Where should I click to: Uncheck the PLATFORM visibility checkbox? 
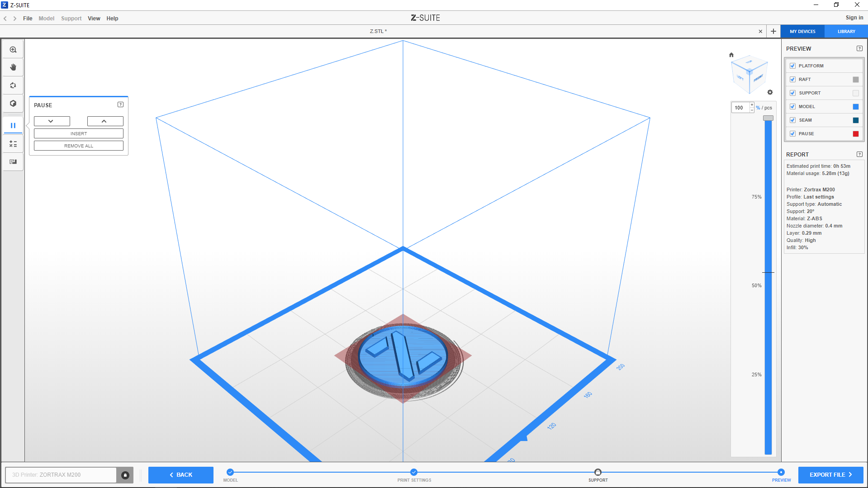(792, 66)
